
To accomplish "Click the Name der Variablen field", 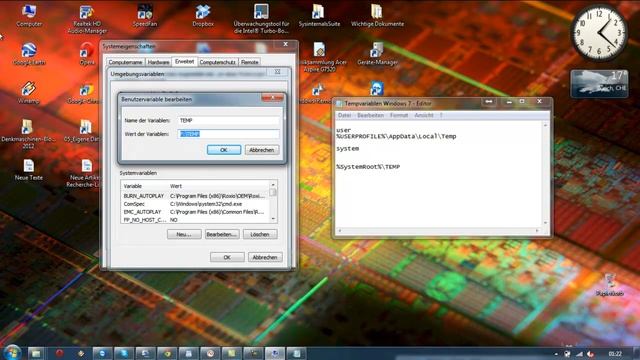I will point(229,120).
